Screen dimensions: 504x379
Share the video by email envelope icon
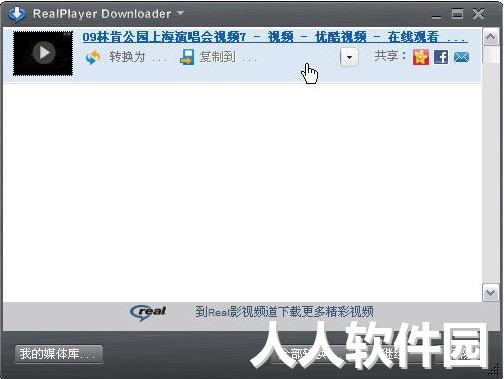pyautogui.click(x=461, y=57)
